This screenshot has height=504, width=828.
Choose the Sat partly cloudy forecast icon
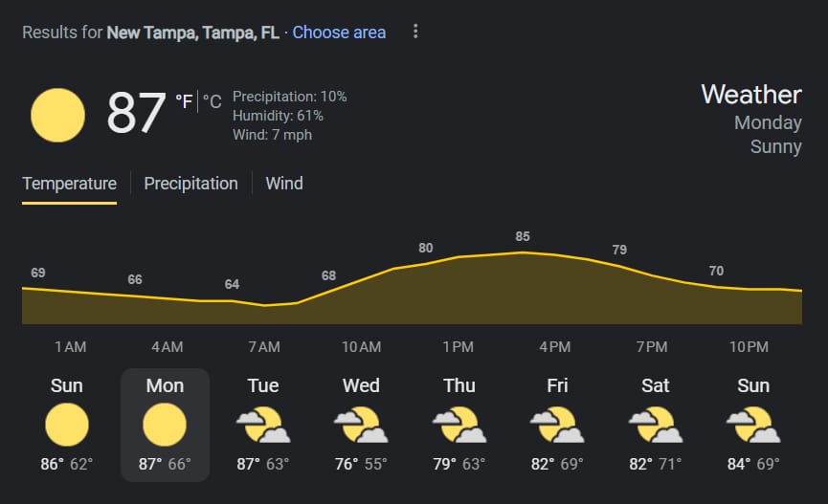[656, 425]
